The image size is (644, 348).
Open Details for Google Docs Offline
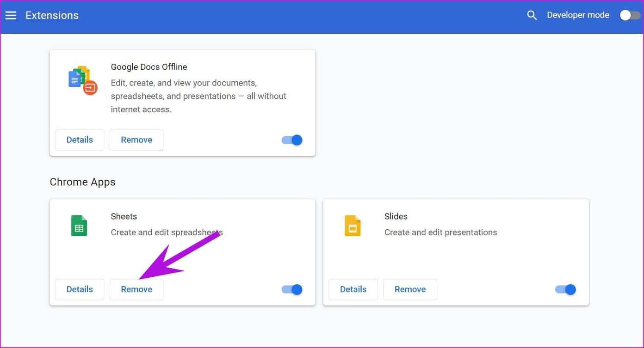(80, 140)
